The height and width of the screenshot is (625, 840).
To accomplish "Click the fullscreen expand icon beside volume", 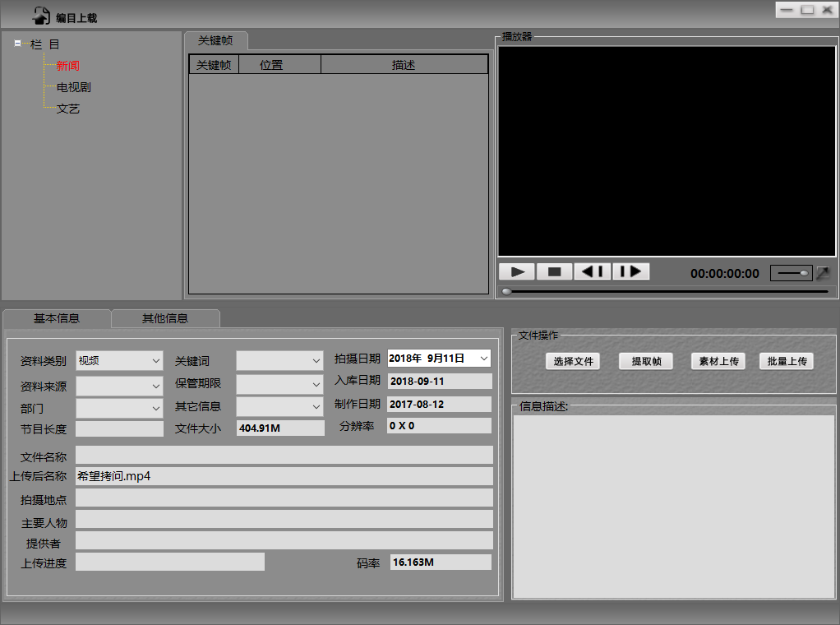I will pyautogui.click(x=823, y=273).
